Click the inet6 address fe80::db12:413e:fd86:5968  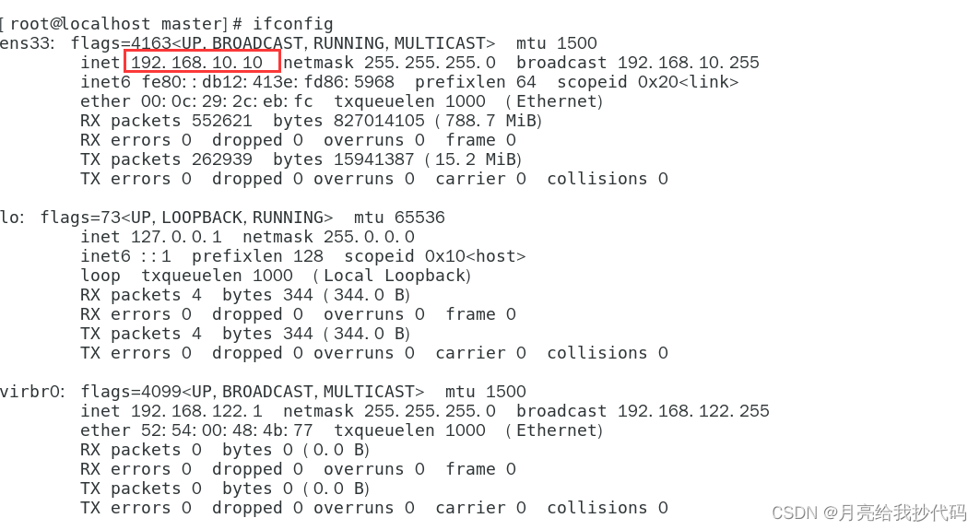[x=267, y=82]
